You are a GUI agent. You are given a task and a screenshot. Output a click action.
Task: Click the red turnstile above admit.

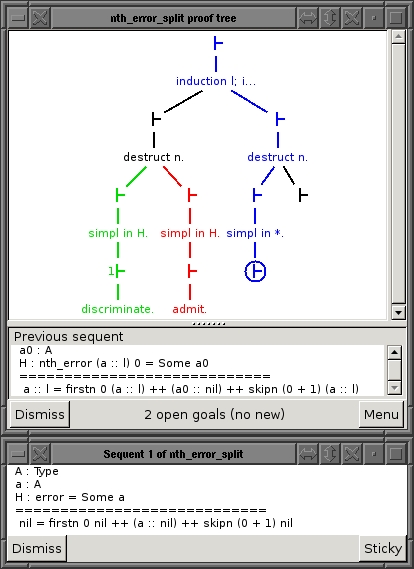click(191, 271)
